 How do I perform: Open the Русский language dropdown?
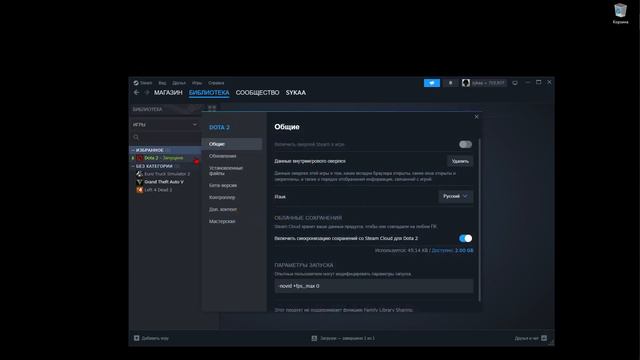[x=456, y=196]
